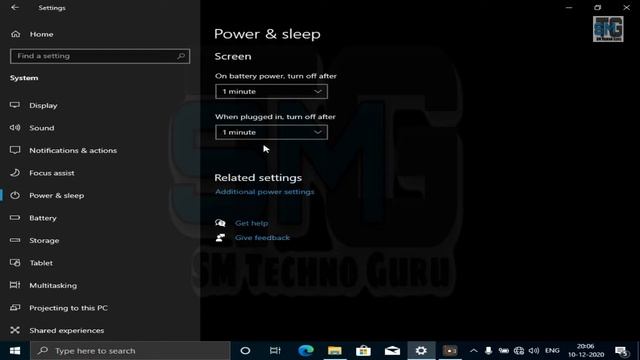This screenshot has width=640, height=360.
Task: Click the magnifier icon in Find a setting
Action: [x=181, y=56]
